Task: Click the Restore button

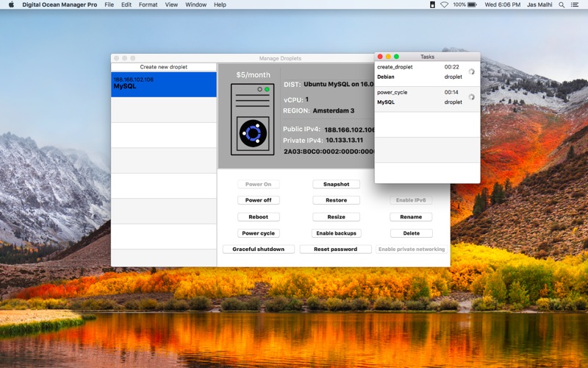Action: (x=337, y=200)
